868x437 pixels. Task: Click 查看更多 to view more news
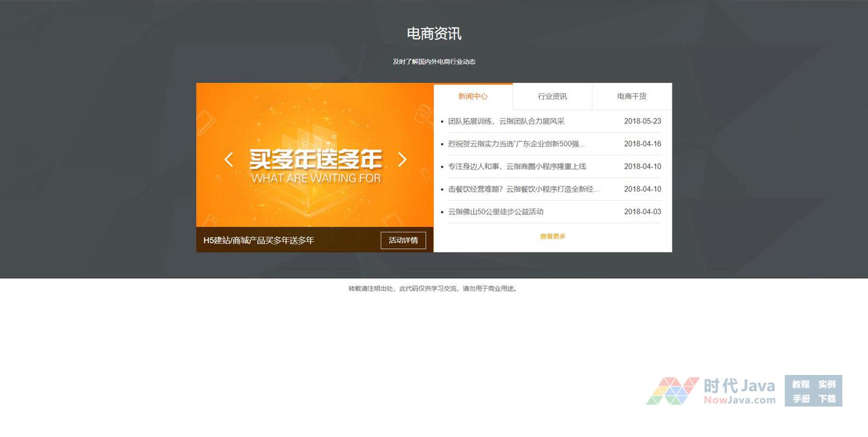click(x=552, y=236)
